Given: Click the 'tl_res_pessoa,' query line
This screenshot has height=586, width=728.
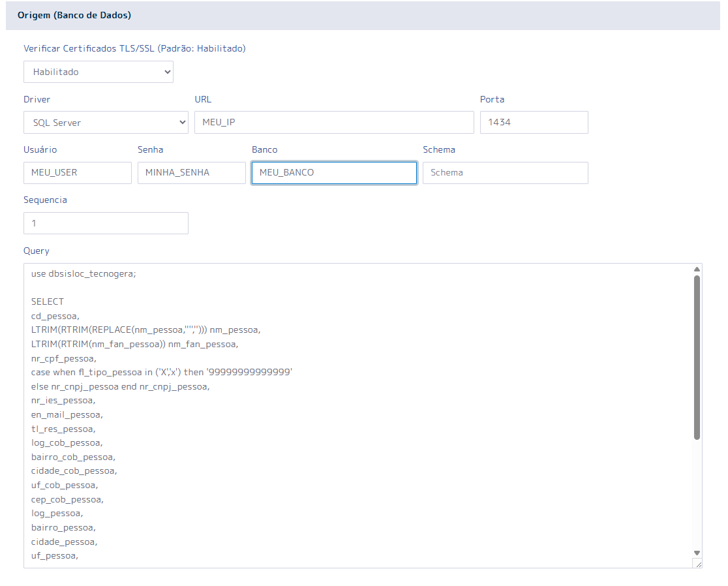Looking at the screenshot, I should click(63, 429).
